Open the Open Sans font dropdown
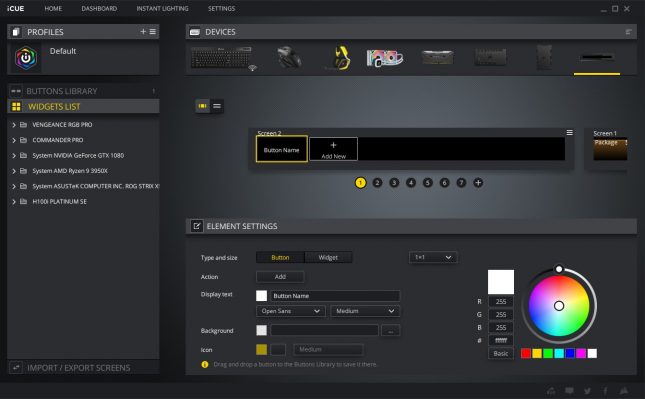The image size is (645, 399). pos(290,311)
